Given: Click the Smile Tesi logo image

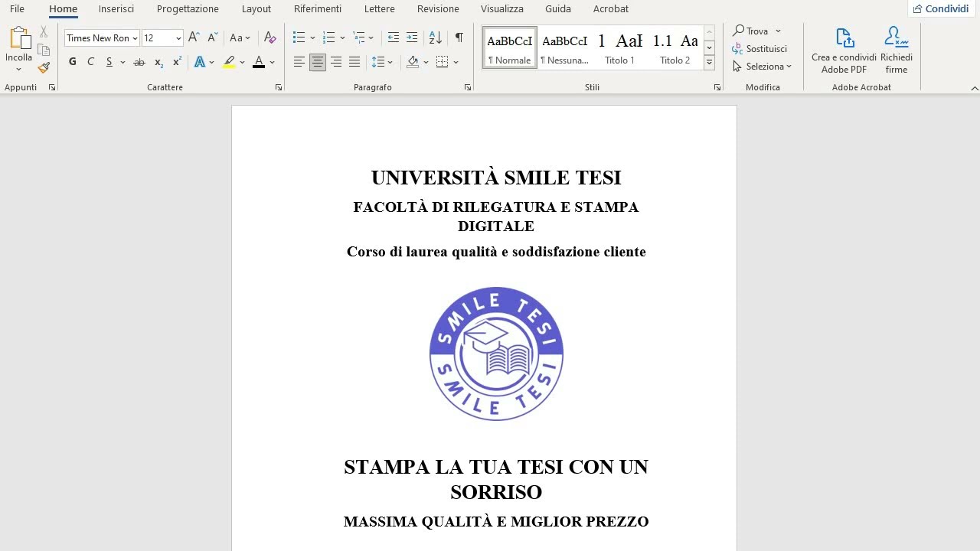Looking at the screenshot, I should (x=496, y=354).
